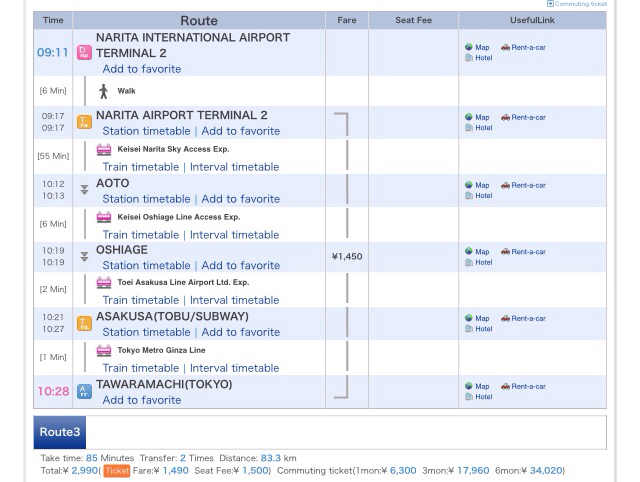Click the pink departure icon beside Narita International Airport
This screenshot has width=640, height=482.
click(84, 53)
